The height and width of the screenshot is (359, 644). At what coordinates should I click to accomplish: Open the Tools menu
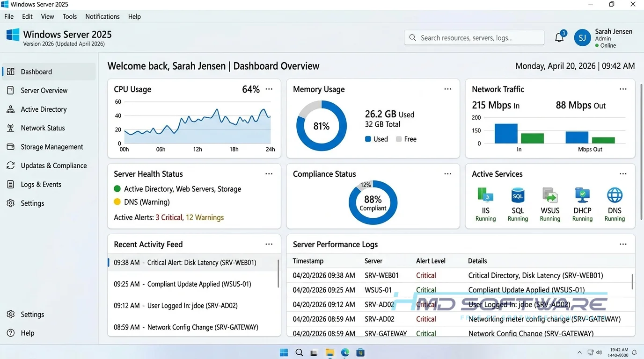[70, 16]
